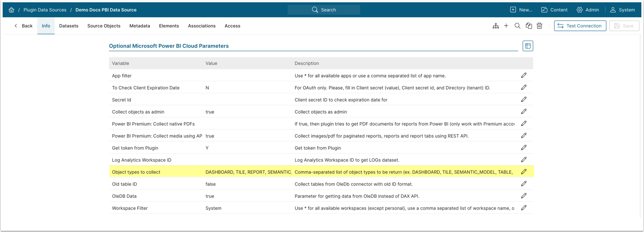Screen dimensions: 644x232
Task: Edit the Secret Id variable
Action: pyautogui.click(x=524, y=100)
